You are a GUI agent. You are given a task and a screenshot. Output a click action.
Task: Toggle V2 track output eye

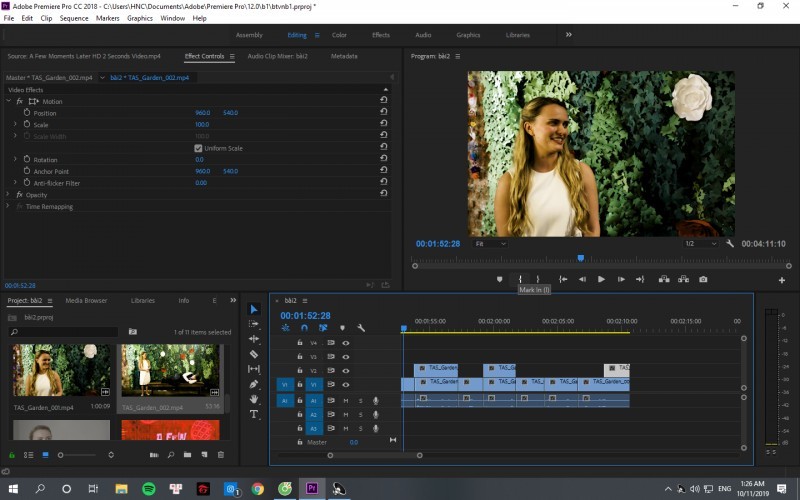345,370
